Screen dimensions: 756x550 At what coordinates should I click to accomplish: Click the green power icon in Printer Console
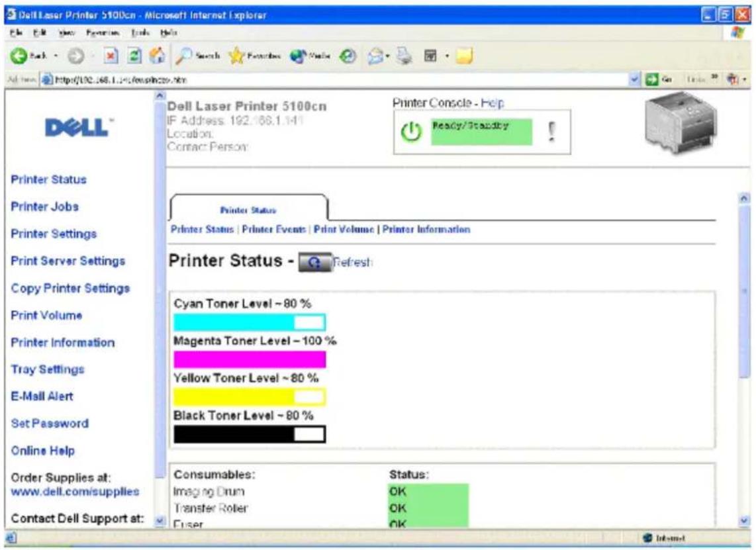click(x=411, y=132)
